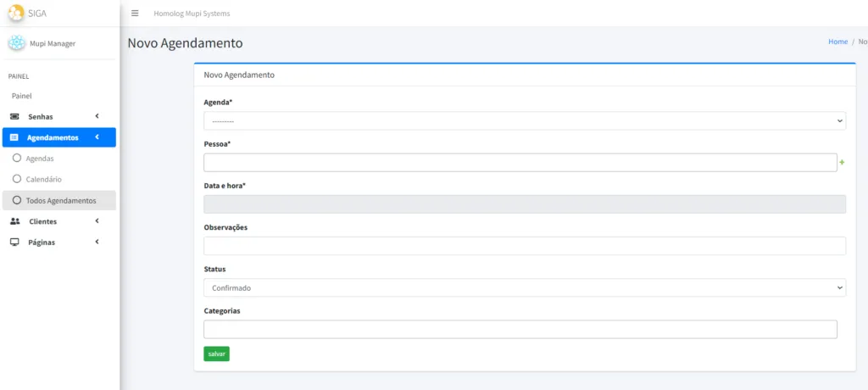Focus the Observações text field
The height and width of the screenshot is (390, 868).
(x=524, y=246)
